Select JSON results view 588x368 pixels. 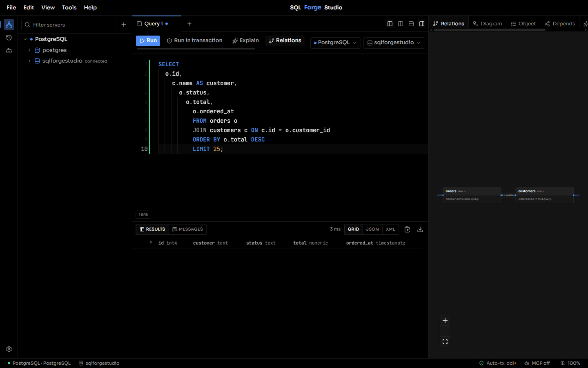pyautogui.click(x=372, y=229)
